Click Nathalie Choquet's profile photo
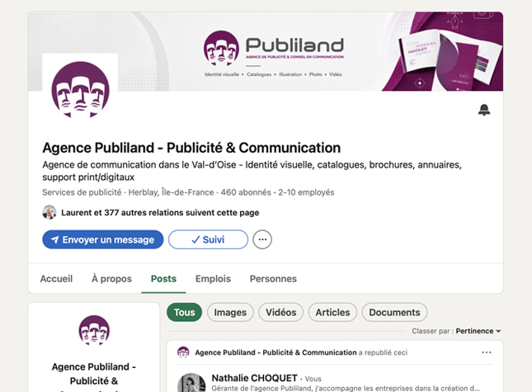The image size is (532, 392). [191, 383]
